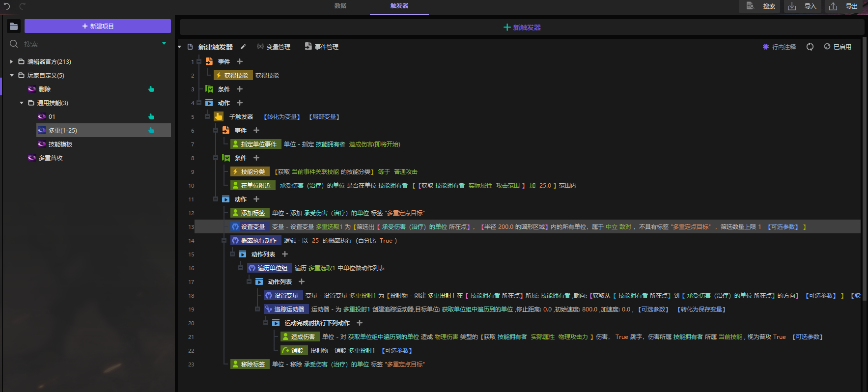868x392 pixels.
Task: Click the 子触发器 hand icon on line 5
Action: point(219,116)
